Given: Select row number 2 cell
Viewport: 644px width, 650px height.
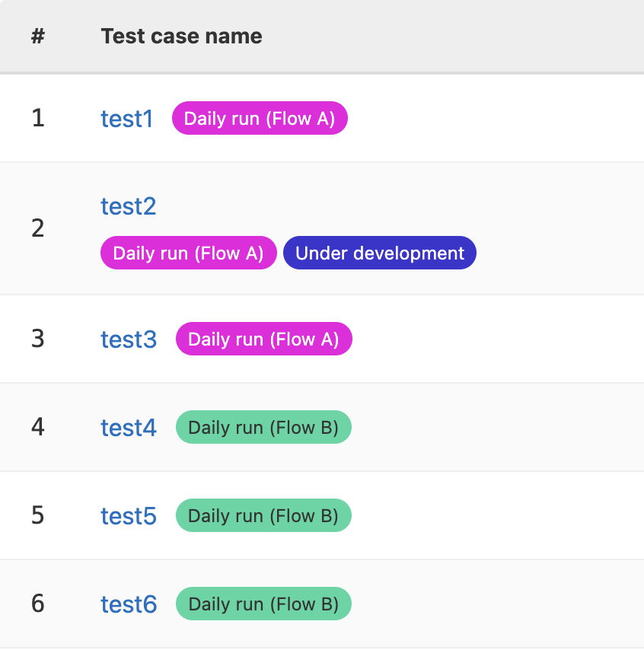Looking at the screenshot, I should tap(38, 228).
